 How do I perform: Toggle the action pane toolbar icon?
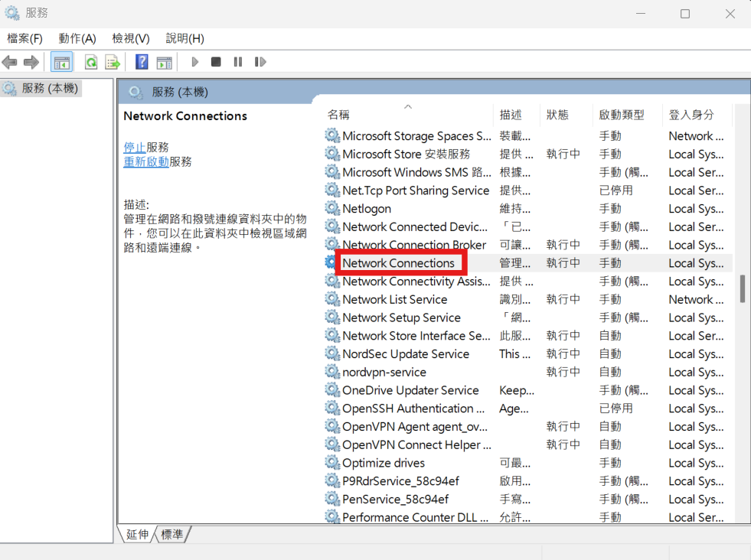[x=164, y=62]
